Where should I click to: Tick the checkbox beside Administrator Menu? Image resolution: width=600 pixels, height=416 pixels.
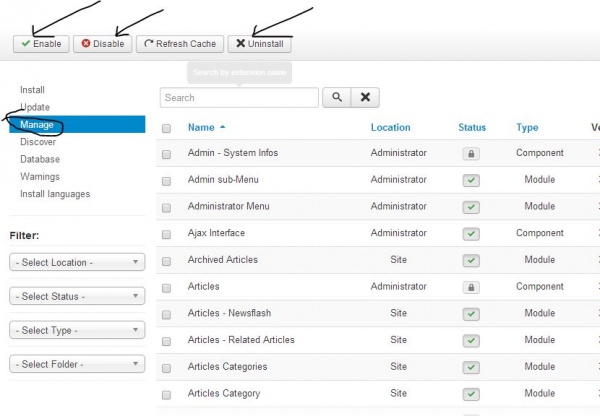click(x=166, y=207)
